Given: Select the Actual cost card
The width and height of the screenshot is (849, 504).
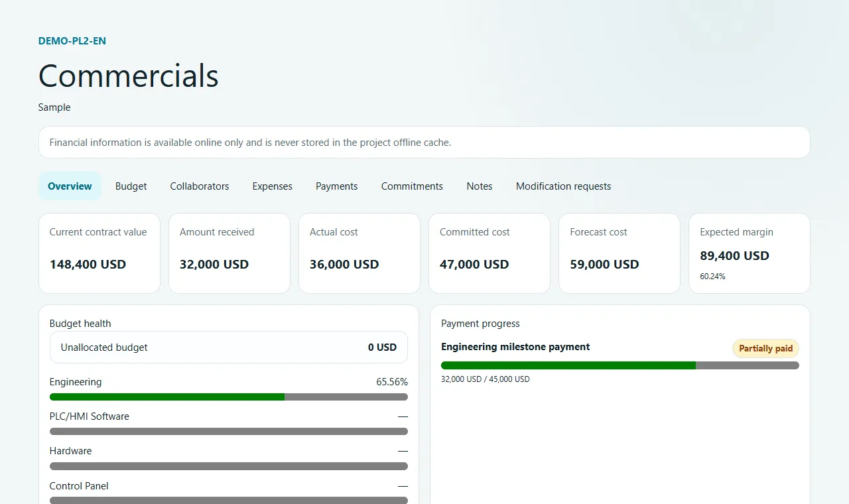Looking at the screenshot, I should (359, 253).
